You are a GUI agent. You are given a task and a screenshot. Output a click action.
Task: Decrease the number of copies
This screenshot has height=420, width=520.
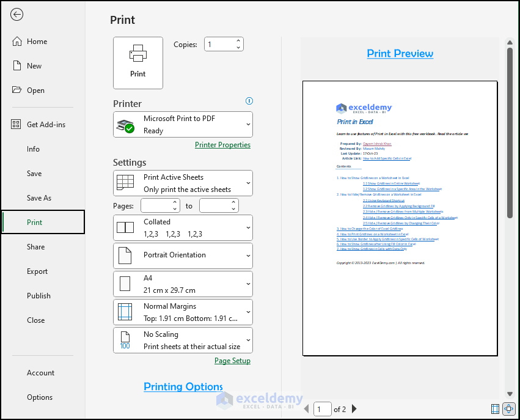tap(238, 48)
